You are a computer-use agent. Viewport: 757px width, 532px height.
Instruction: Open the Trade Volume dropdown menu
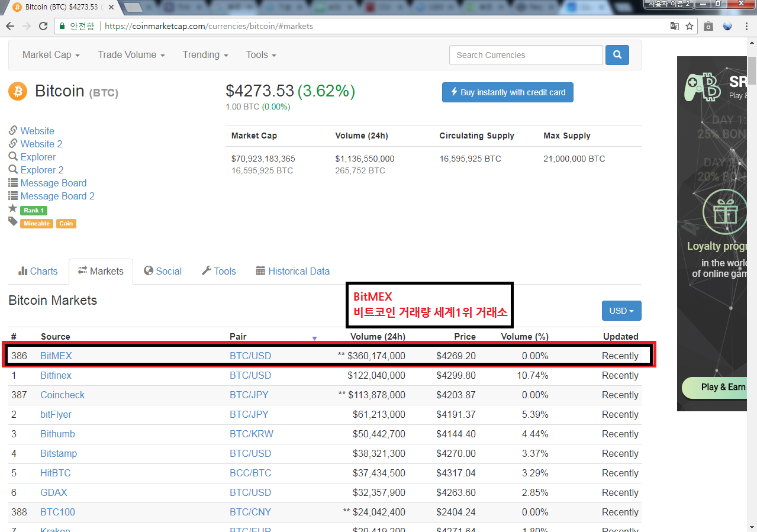tap(131, 54)
